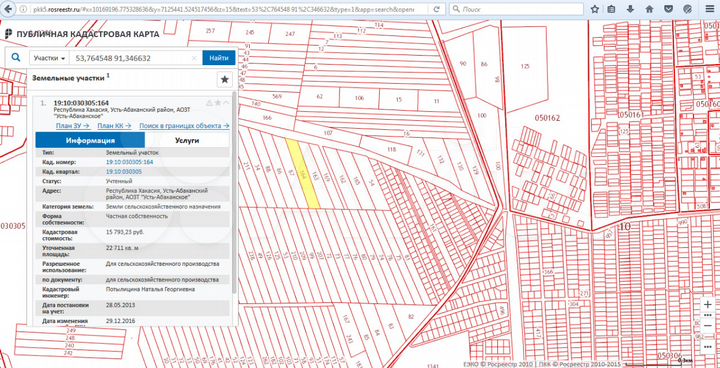Click the change date 29.12.2016
Image resolution: width=720 pixels, height=368 pixels.
(x=121, y=321)
